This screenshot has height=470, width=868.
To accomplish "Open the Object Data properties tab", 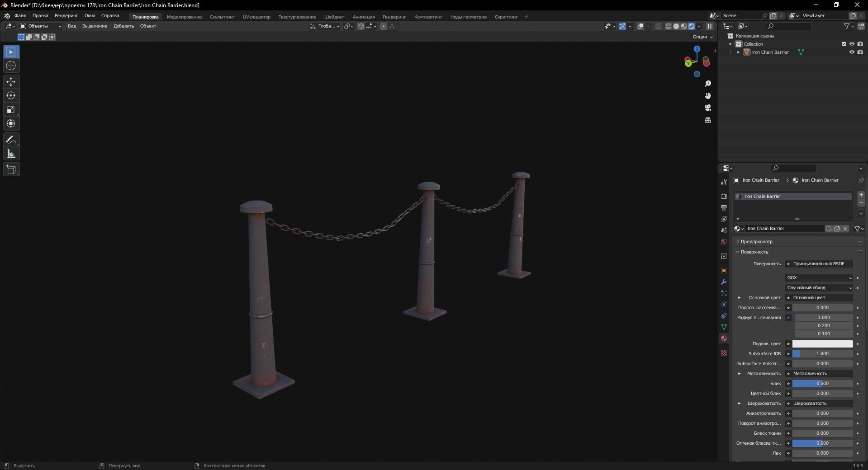I will (724, 327).
